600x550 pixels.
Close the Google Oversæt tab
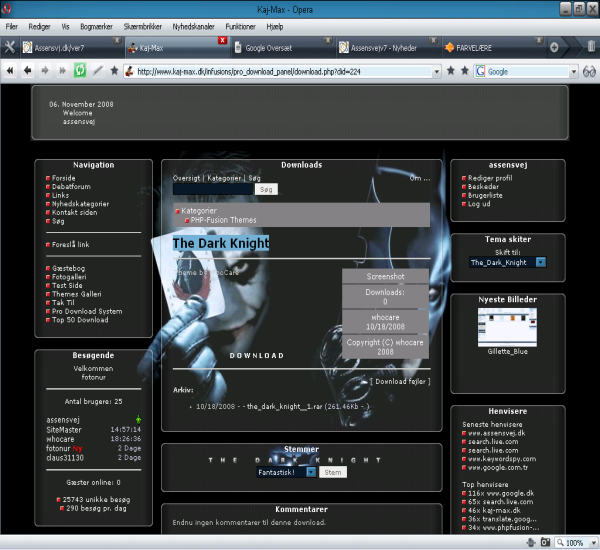[328, 40]
